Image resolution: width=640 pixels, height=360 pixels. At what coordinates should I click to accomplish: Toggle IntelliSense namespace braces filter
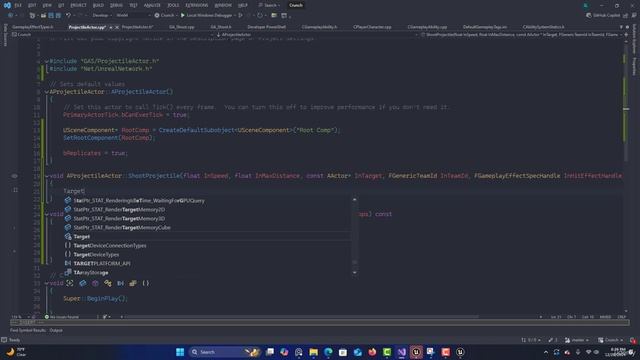(x=146, y=283)
